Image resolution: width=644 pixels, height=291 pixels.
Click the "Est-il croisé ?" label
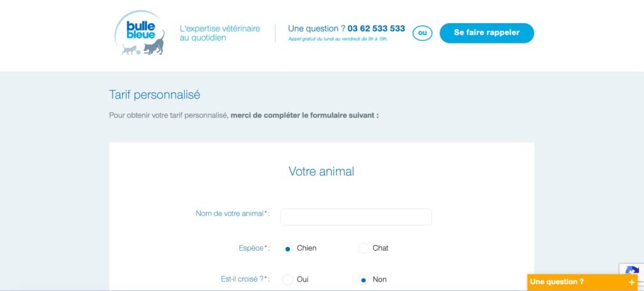coord(240,279)
